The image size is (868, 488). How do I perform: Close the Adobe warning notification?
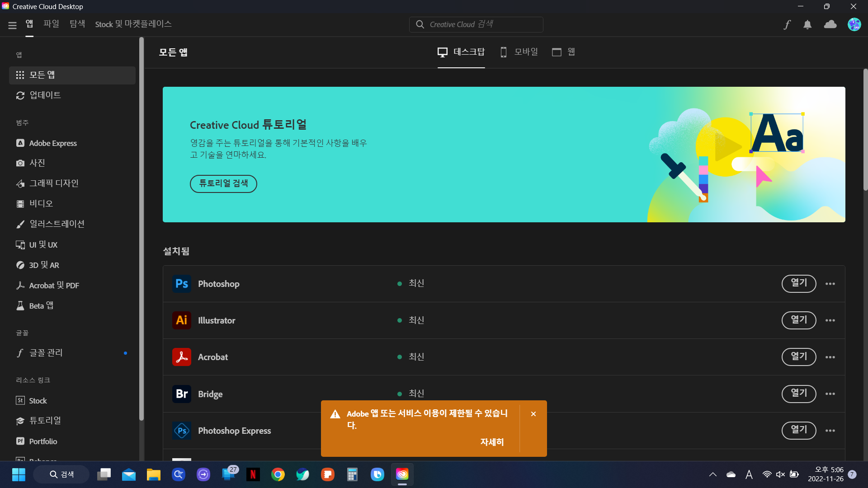533,413
